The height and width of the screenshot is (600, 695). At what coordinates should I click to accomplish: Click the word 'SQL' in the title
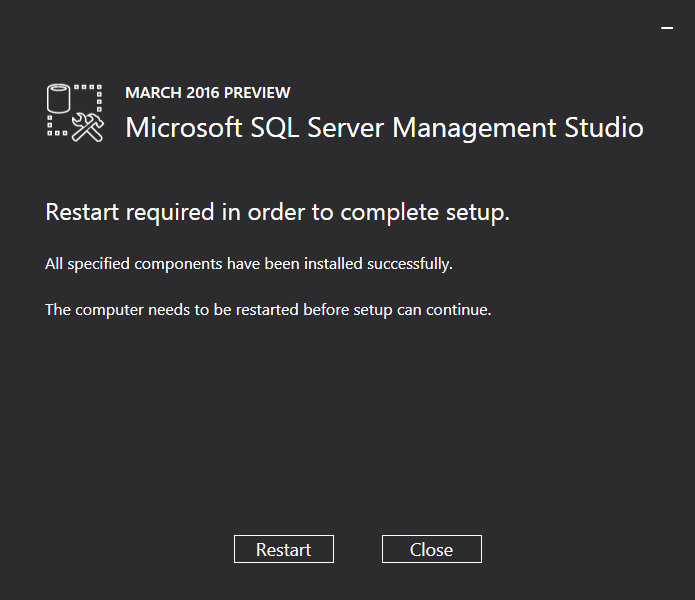click(274, 128)
